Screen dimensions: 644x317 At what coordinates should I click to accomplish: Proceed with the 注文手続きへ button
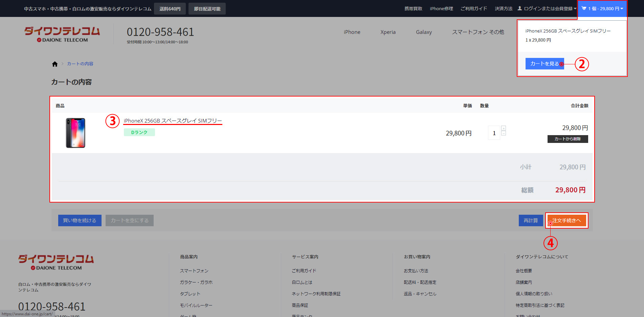click(x=567, y=220)
